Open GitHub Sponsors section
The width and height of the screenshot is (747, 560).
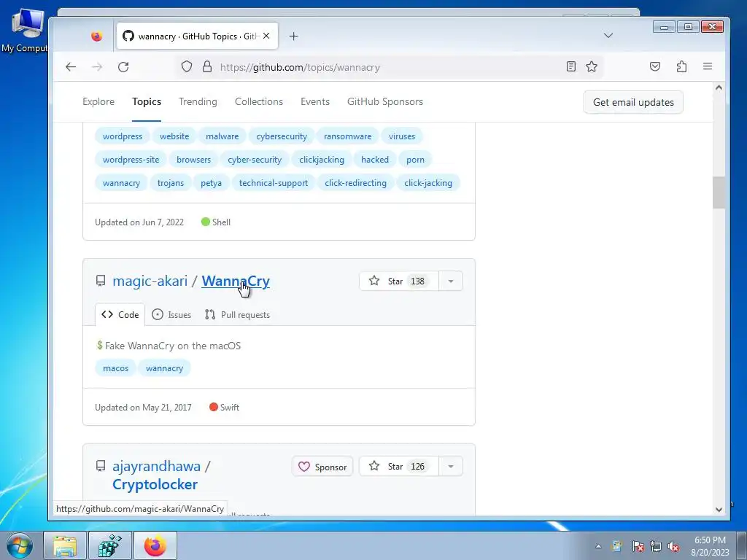click(x=385, y=101)
